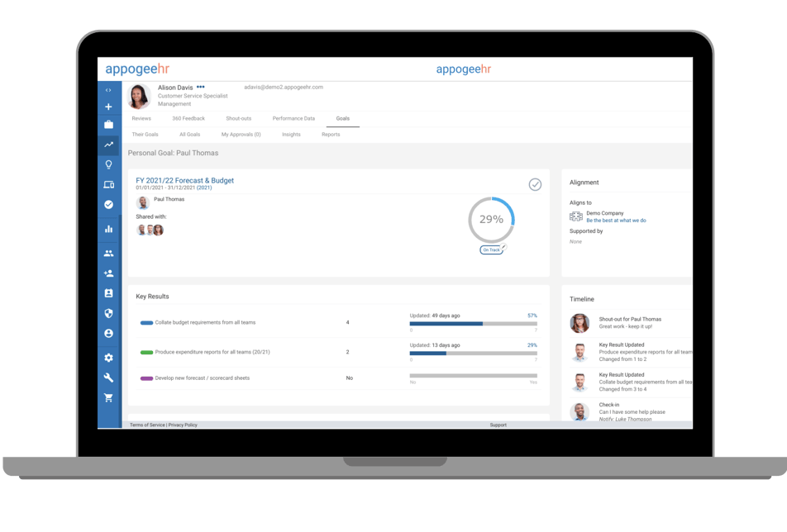Screen dimensions: 787x532
Task: Click 'Changed from 1 to 2' timeline entry
Action: pyautogui.click(x=622, y=359)
